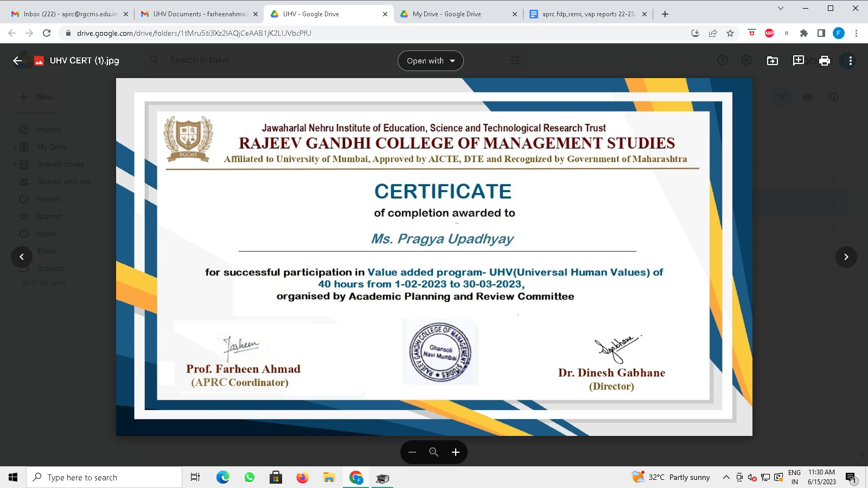Go to the previous image

pyautogui.click(x=22, y=256)
